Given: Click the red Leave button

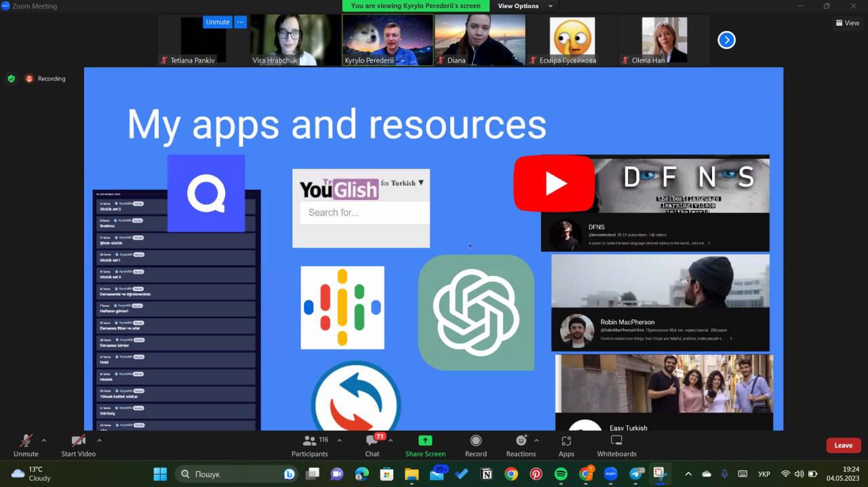Looking at the screenshot, I should (x=843, y=446).
